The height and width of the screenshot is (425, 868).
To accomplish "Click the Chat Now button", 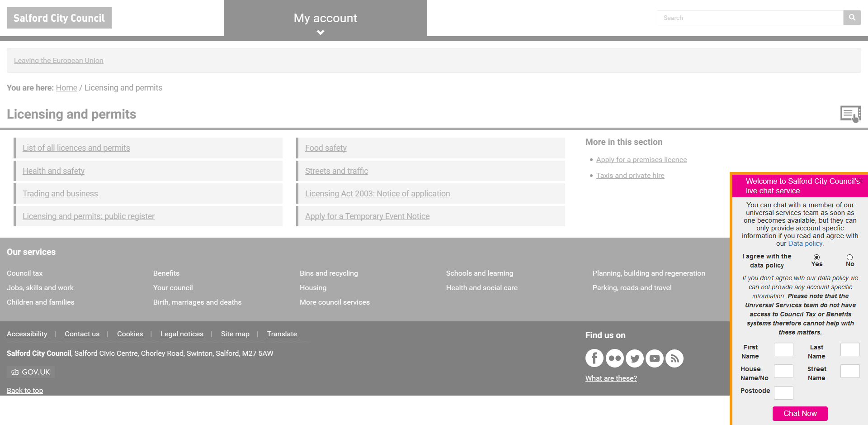I will pyautogui.click(x=800, y=414).
